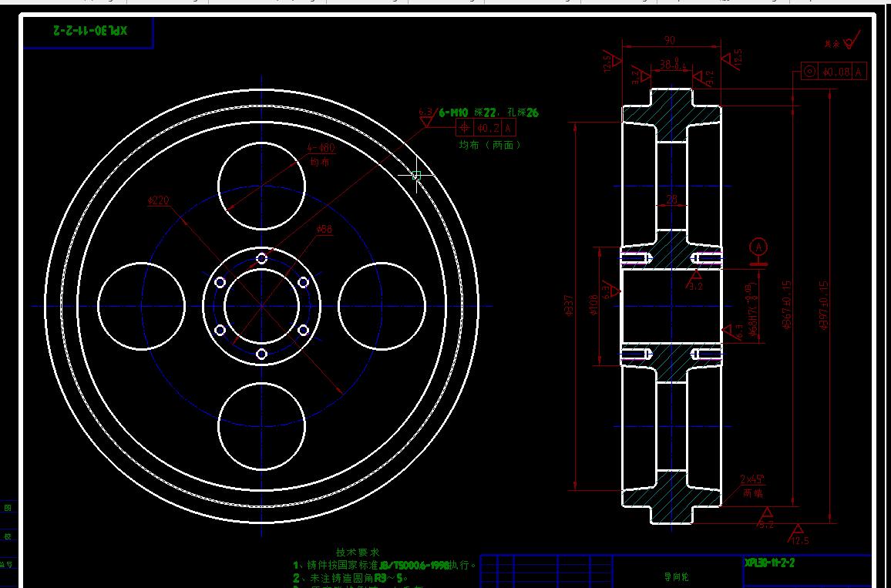Click the 12.5 roughness symbol below φ397 dimension line
Image resolution: width=891 pixels, height=588 pixels.
(799, 534)
